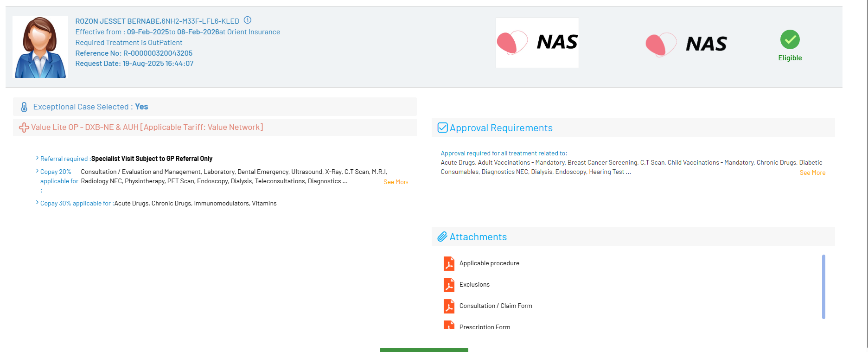Click the boxed NAS logo
This screenshot has height=352, width=868.
click(x=537, y=43)
